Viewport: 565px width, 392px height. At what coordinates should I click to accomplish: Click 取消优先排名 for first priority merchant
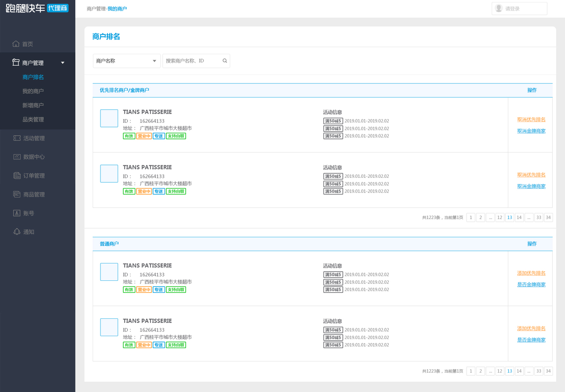(531, 120)
